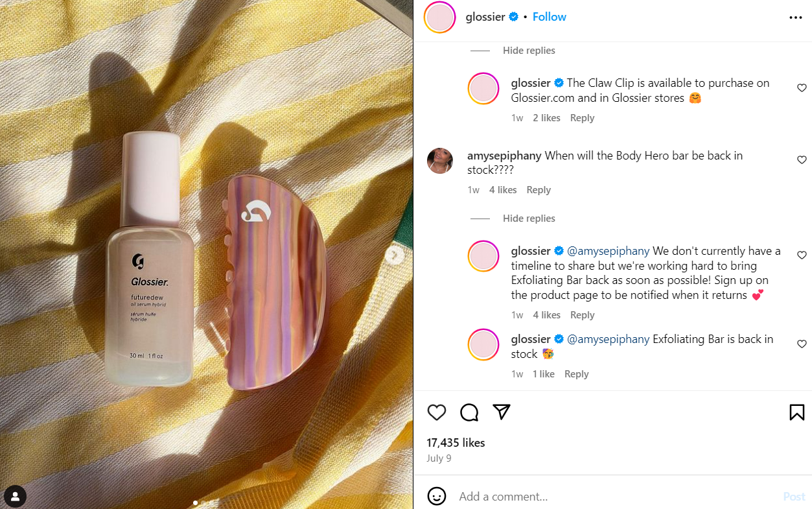Like the 'Exfoliating Bar is back' reply heart
Image resolution: width=812 pixels, height=509 pixels.
pyautogui.click(x=802, y=344)
